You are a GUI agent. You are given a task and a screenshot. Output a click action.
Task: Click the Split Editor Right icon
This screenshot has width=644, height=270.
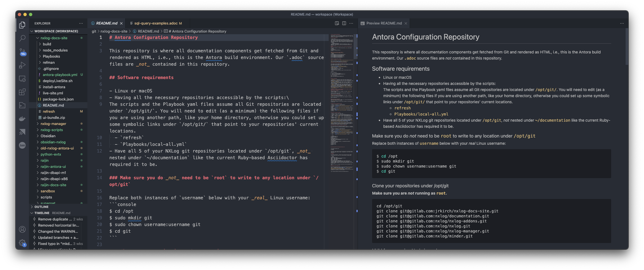pyautogui.click(x=344, y=23)
